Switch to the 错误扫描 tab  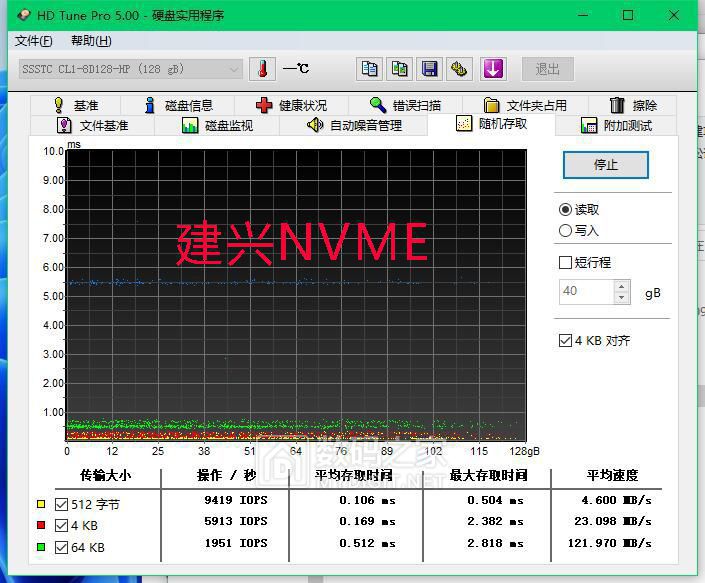point(405,105)
